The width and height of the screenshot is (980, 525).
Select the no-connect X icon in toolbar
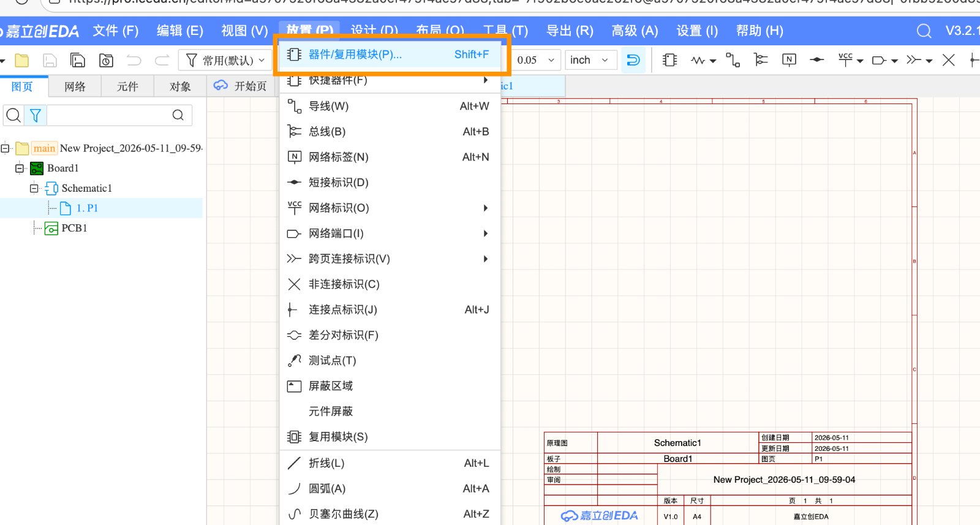pyautogui.click(x=949, y=60)
